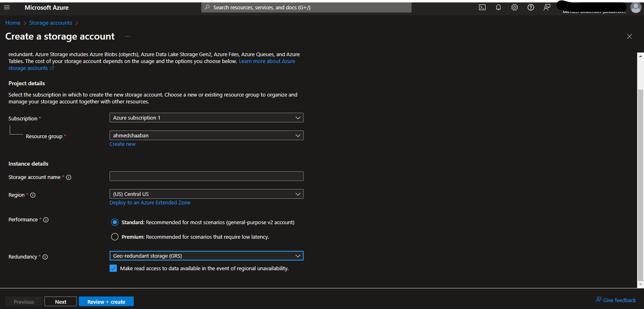Click the info icon beside Performance
644x309 pixels.
(46, 220)
